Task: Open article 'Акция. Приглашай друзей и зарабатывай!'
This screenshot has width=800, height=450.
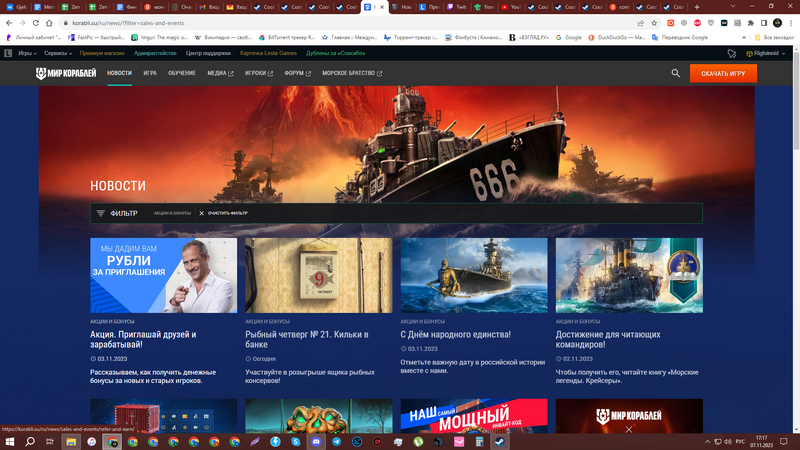Action: click(143, 339)
